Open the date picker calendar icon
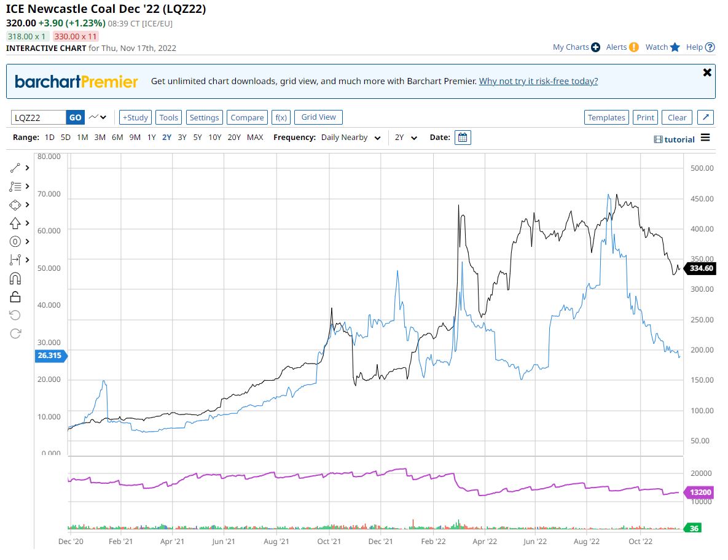The width and height of the screenshot is (728, 560). [x=463, y=138]
